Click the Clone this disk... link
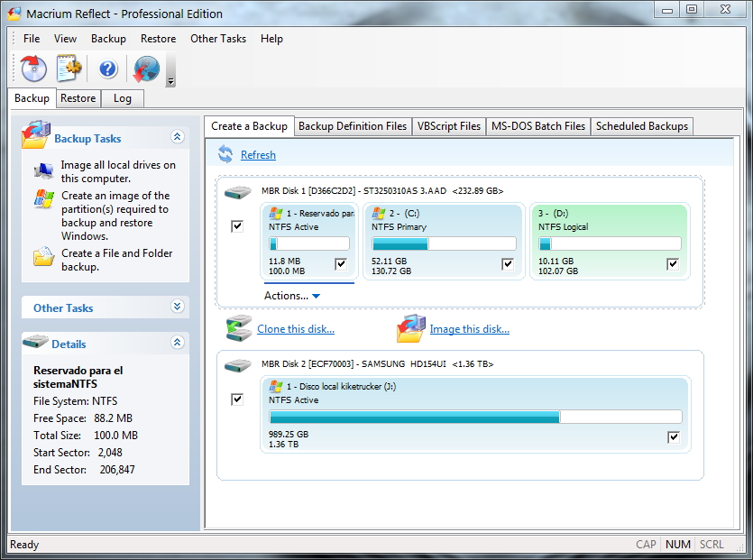753x560 pixels. click(296, 329)
